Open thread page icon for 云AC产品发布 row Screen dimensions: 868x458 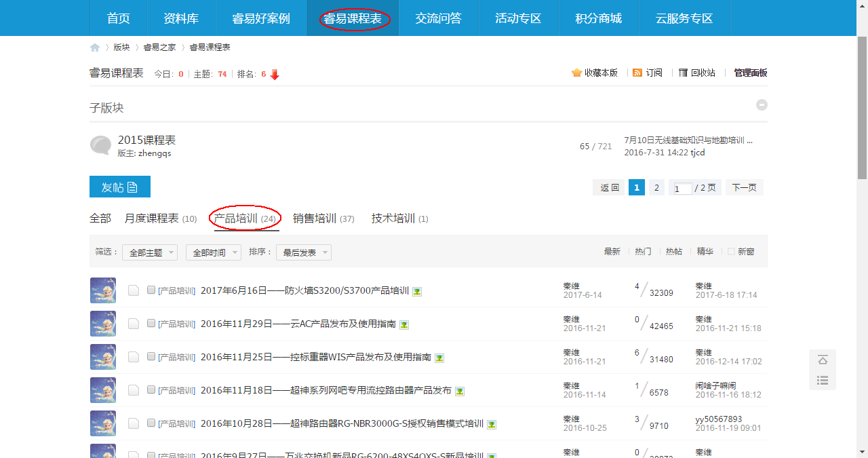(x=134, y=324)
